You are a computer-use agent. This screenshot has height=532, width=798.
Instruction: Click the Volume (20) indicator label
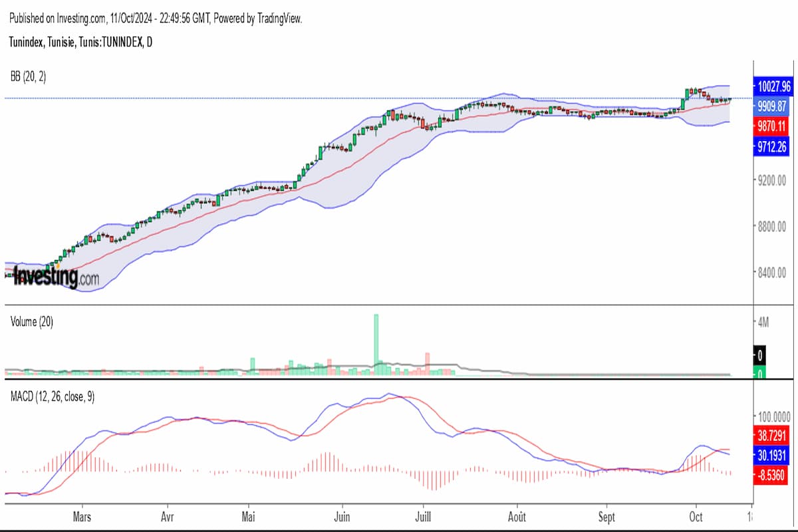(x=32, y=322)
